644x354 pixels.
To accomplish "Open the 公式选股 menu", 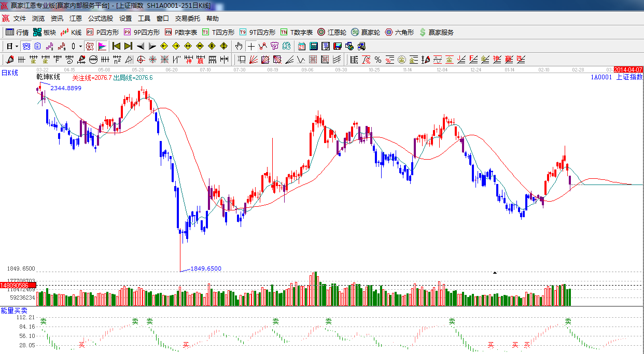I will pyautogui.click(x=100, y=18).
